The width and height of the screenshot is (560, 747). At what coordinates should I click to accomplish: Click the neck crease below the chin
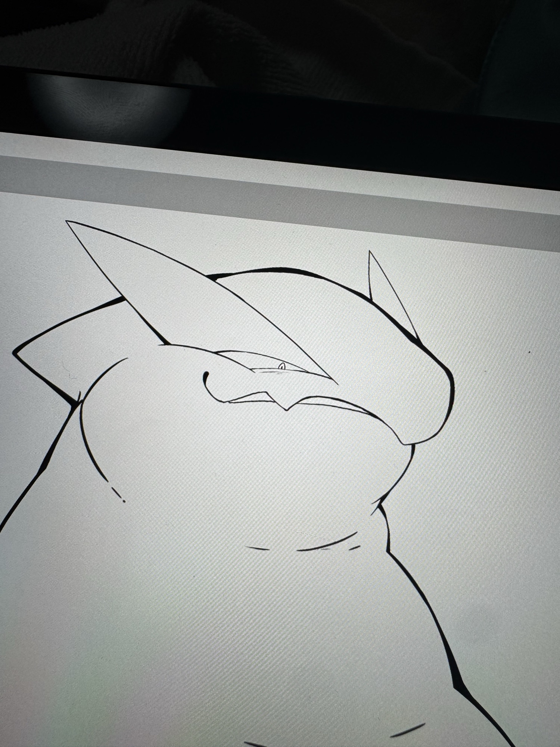click(x=377, y=504)
